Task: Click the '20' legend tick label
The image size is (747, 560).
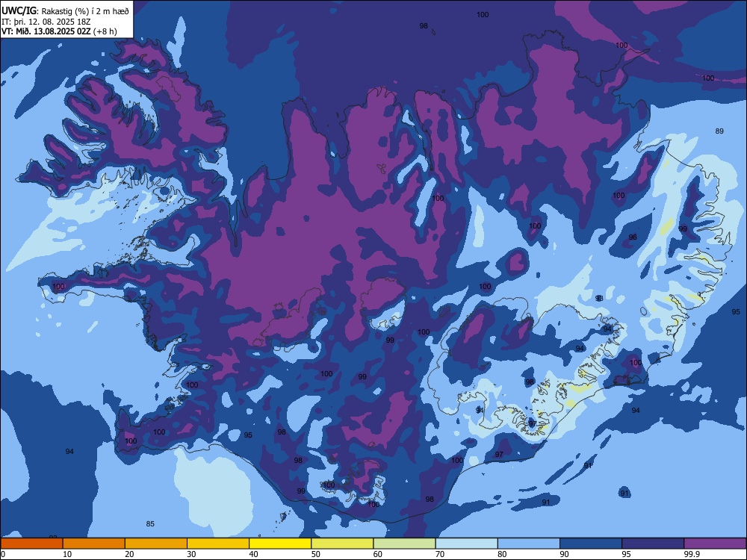Action: click(129, 554)
